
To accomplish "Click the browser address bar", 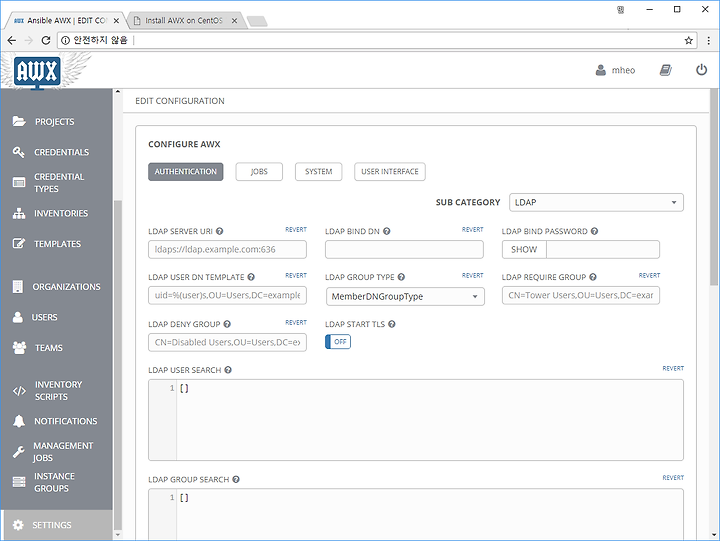I will (x=377, y=40).
